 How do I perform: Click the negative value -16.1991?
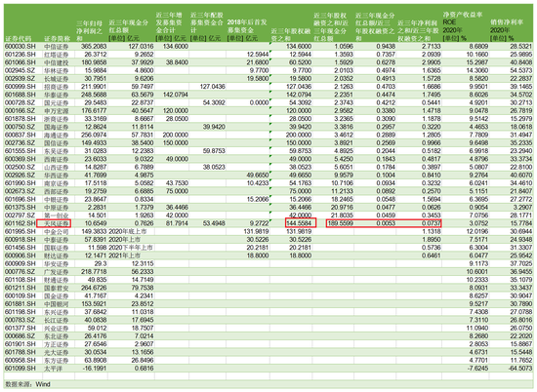(x=96, y=368)
